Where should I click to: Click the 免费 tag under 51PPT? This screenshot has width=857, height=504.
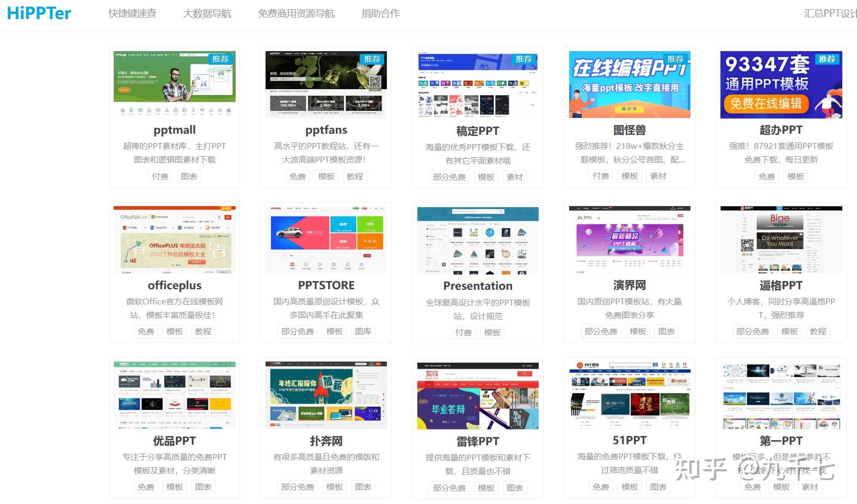click(x=601, y=487)
